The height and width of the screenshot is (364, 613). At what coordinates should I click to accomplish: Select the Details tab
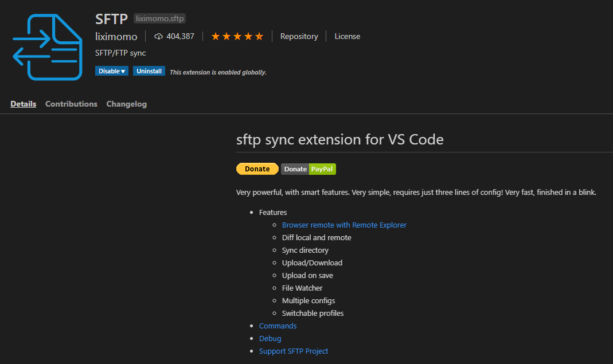tap(23, 104)
